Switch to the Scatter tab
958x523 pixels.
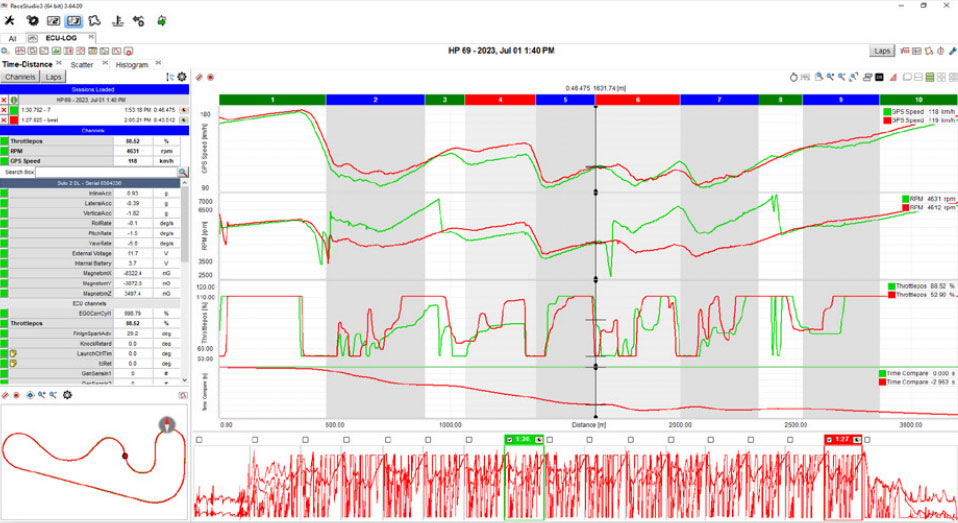click(x=82, y=64)
